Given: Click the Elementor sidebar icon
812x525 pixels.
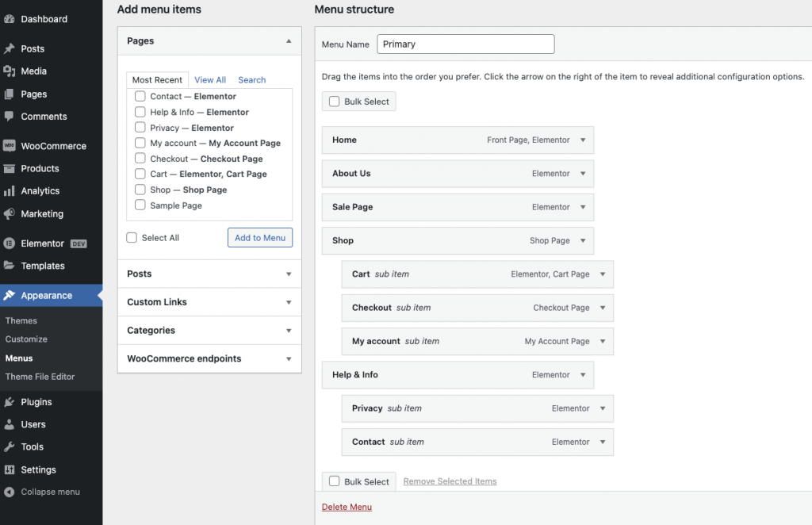Looking at the screenshot, I should pos(10,243).
